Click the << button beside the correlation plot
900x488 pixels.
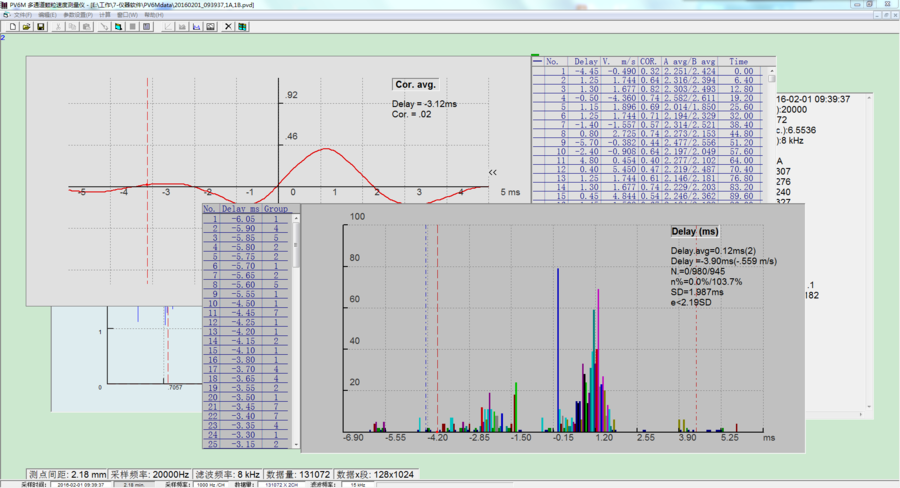click(492, 172)
